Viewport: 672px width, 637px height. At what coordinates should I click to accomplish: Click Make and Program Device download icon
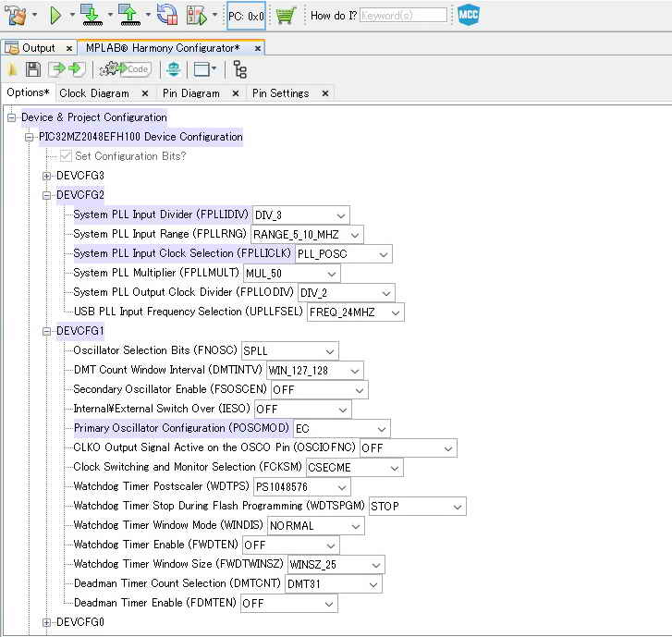(x=92, y=16)
